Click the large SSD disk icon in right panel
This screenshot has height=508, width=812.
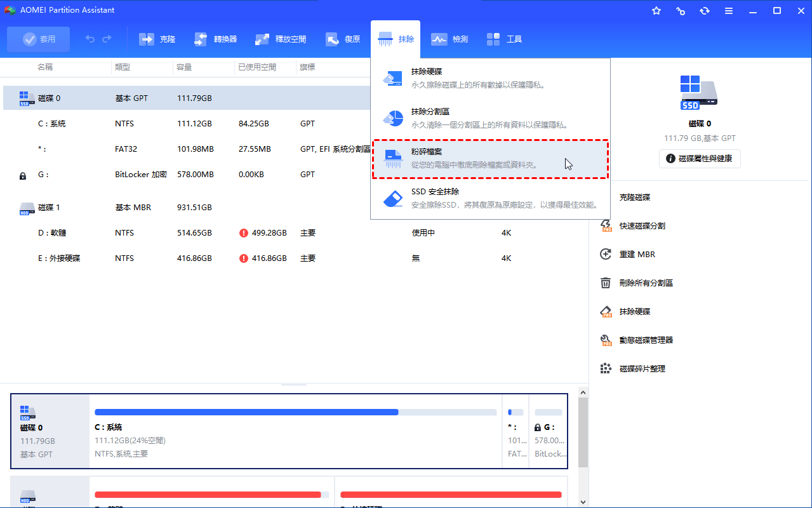(x=699, y=93)
